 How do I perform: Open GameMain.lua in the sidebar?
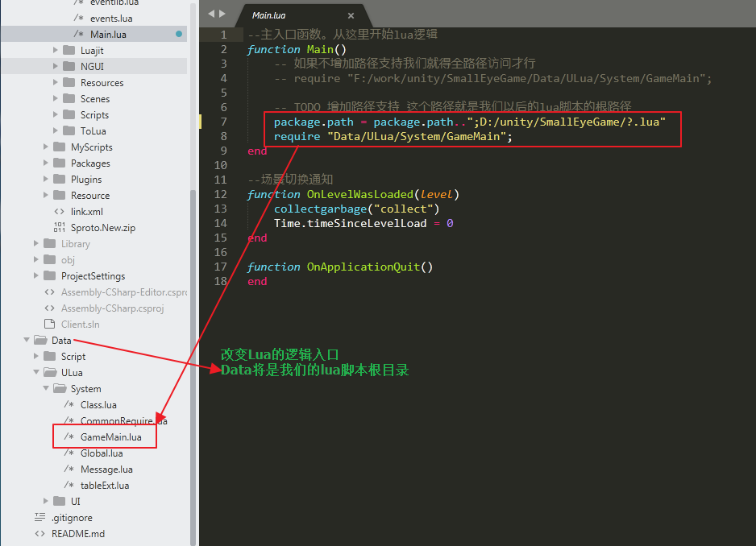[x=111, y=437]
